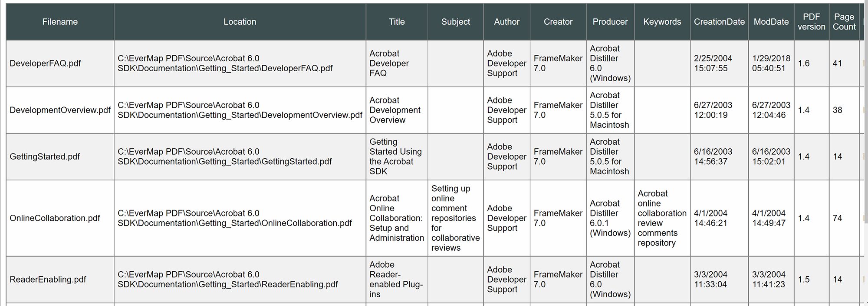This screenshot has width=868, height=306.
Task: Click the ModDate column header
Action: click(x=771, y=22)
